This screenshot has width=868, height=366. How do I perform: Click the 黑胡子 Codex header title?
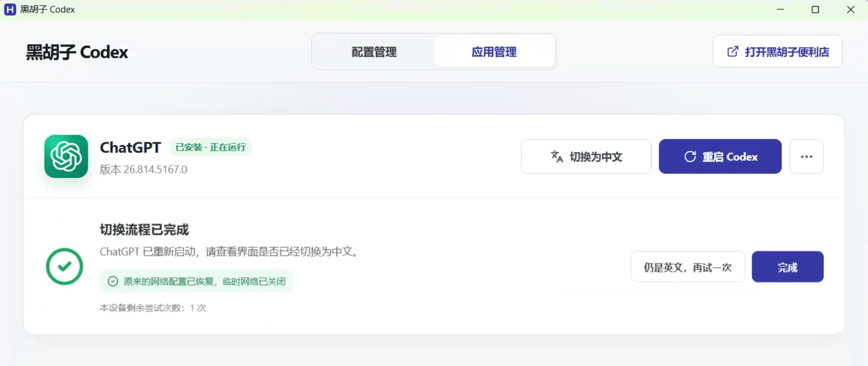pos(77,52)
